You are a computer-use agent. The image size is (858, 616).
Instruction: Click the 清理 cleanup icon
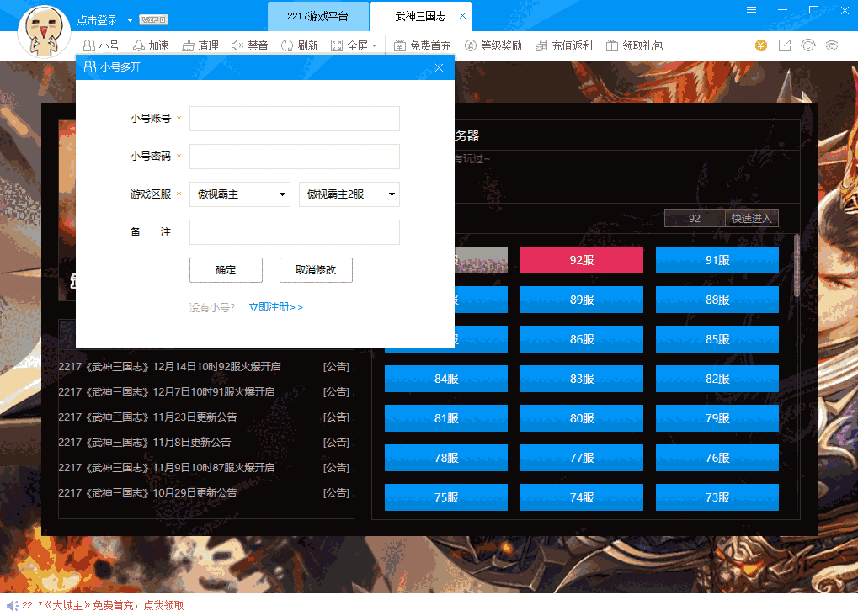pos(189,45)
